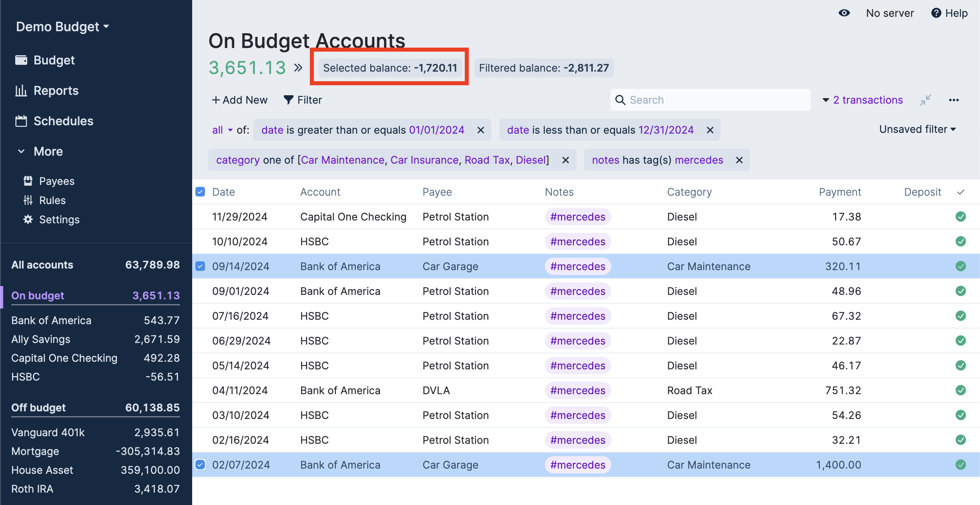Open the three-dots account menu
980x505 pixels.
click(x=954, y=100)
